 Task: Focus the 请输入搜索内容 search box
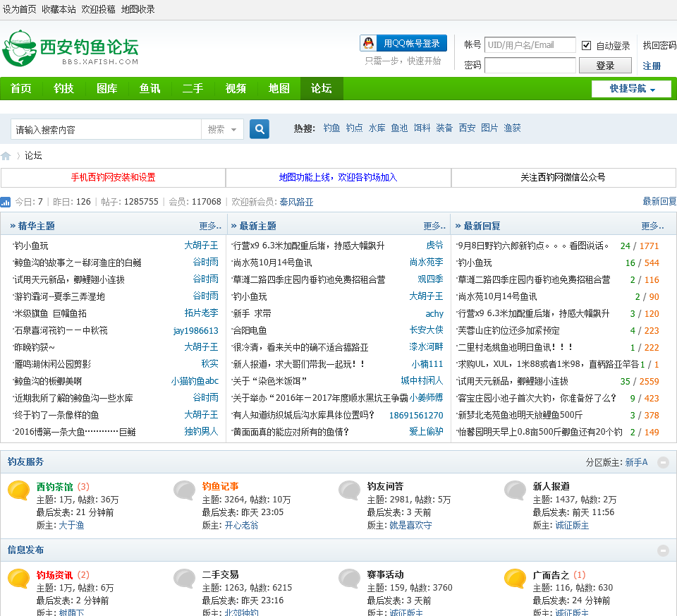tap(106, 129)
